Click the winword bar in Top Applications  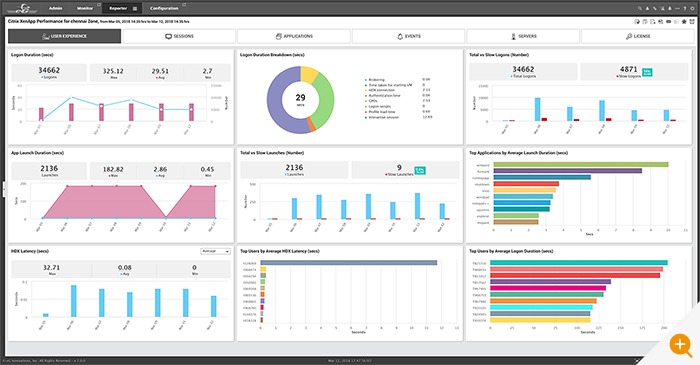tap(581, 165)
